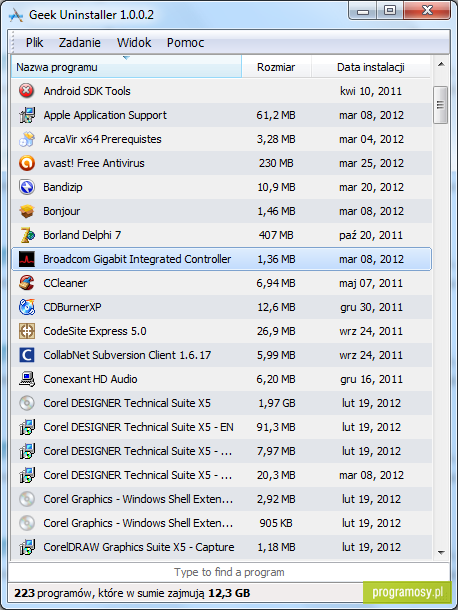This screenshot has height=610, width=458.
Task: Click the Broadcom Gigabit Integrated Controller icon
Action: point(27,259)
